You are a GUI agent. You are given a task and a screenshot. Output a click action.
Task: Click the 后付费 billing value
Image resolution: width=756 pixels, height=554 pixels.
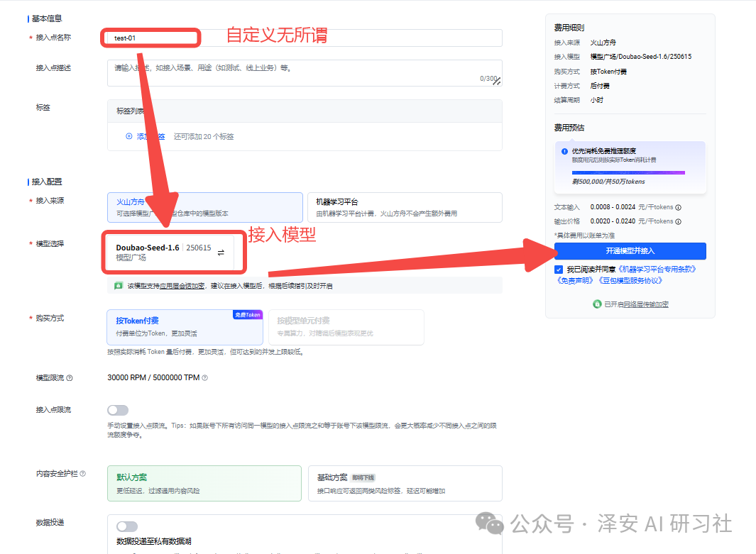(x=600, y=86)
